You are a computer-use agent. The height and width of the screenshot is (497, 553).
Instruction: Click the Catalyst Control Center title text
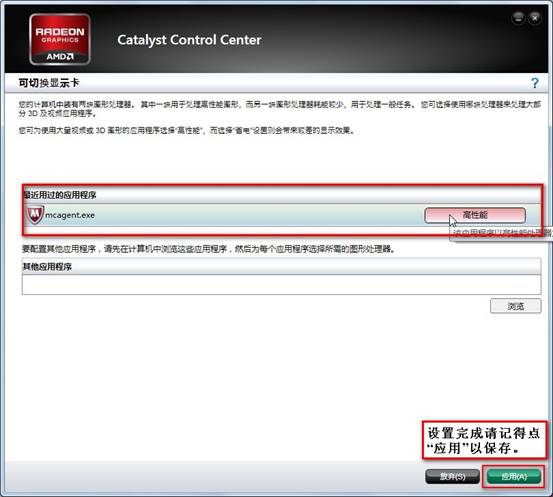[x=189, y=40]
